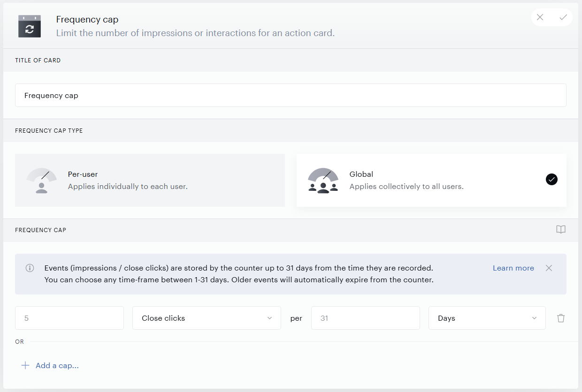Expand the Days dropdown chevron

534,318
